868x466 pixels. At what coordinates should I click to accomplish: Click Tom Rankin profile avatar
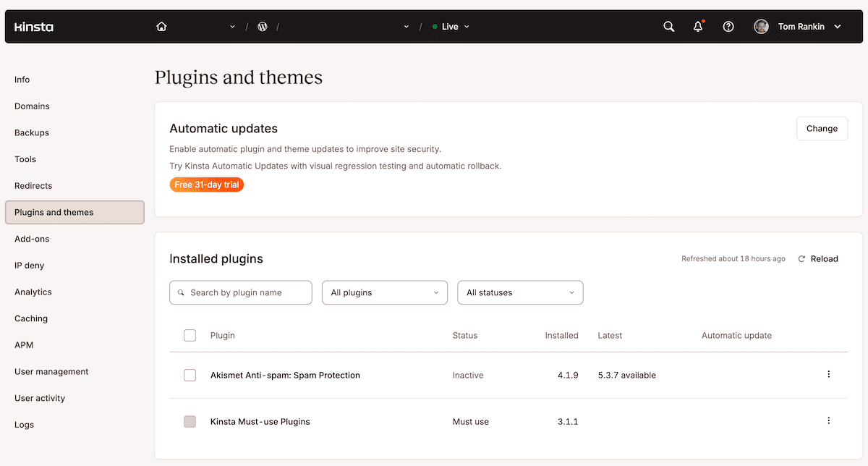(761, 27)
